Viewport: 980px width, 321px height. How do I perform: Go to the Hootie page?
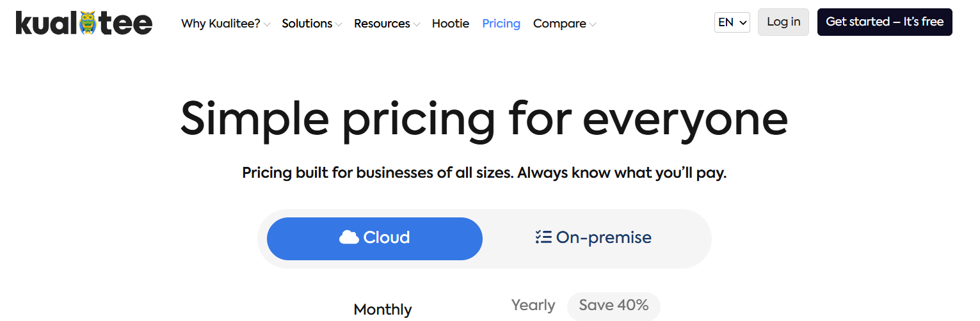(x=451, y=24)
